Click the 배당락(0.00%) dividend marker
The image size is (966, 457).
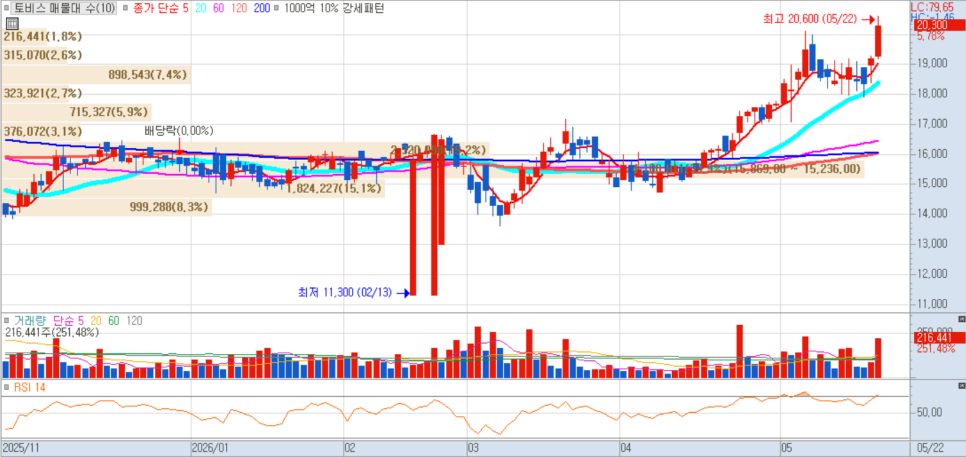point(179,131)
